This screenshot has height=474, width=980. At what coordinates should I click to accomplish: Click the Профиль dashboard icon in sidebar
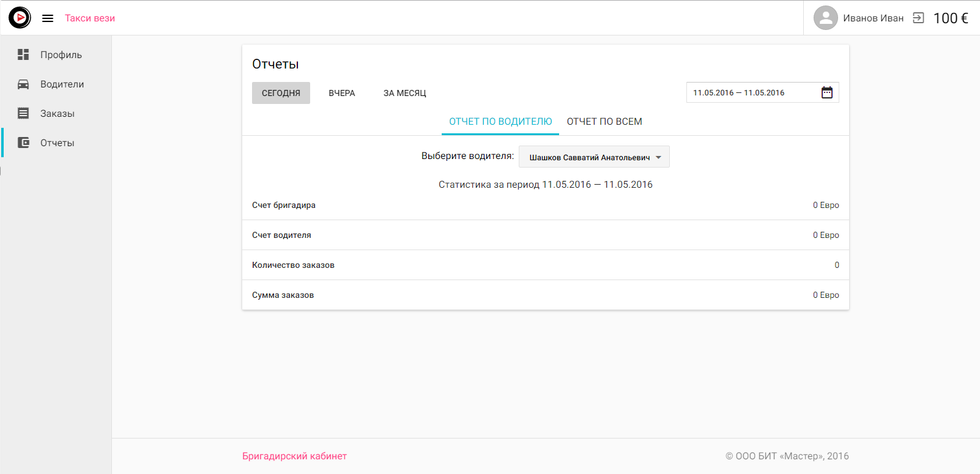(x=23, y=54)
